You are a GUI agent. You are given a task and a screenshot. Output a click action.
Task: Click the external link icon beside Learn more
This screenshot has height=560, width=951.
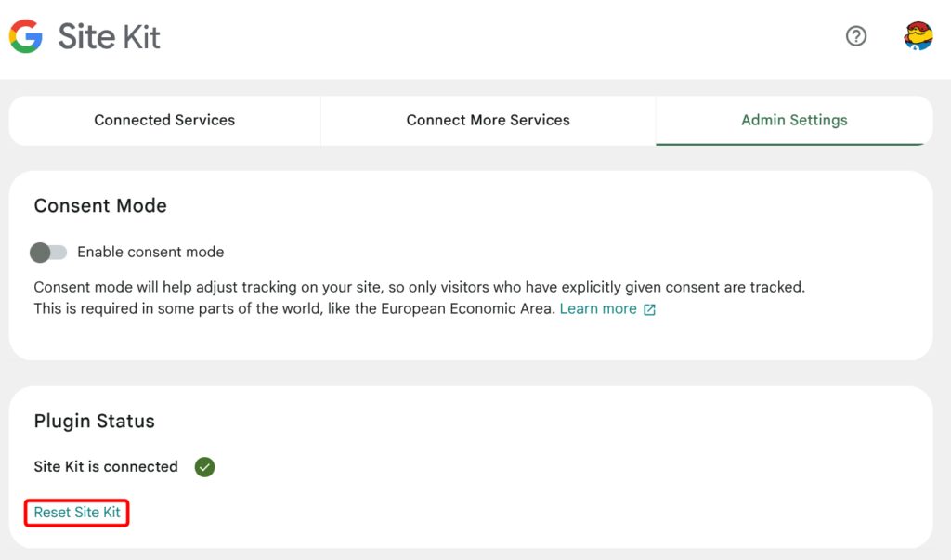pyautogui.click(x=650, y=310)
